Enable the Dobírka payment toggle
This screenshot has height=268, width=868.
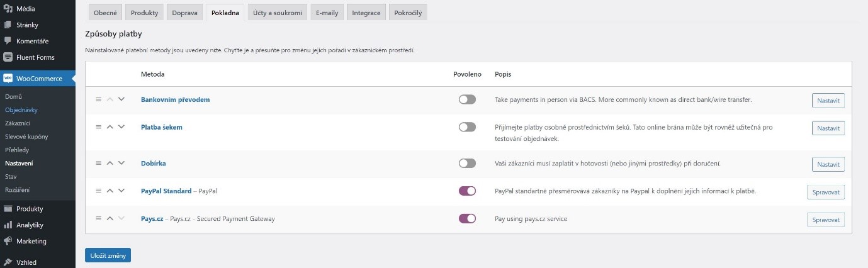point(467,163)
